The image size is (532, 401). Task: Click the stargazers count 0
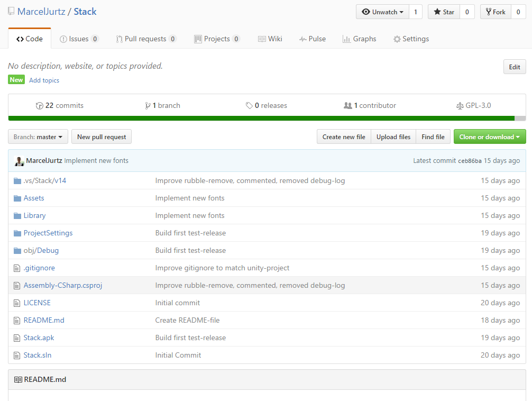pyautogui.click(x=467, y=12)
